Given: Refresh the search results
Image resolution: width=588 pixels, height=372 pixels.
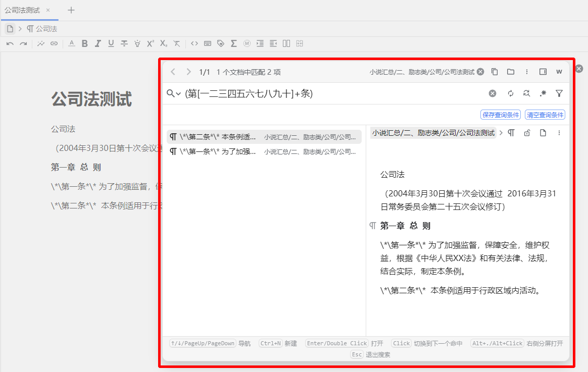Looking at the screenshot, I should pyautogui.click(x=511, y=93).
